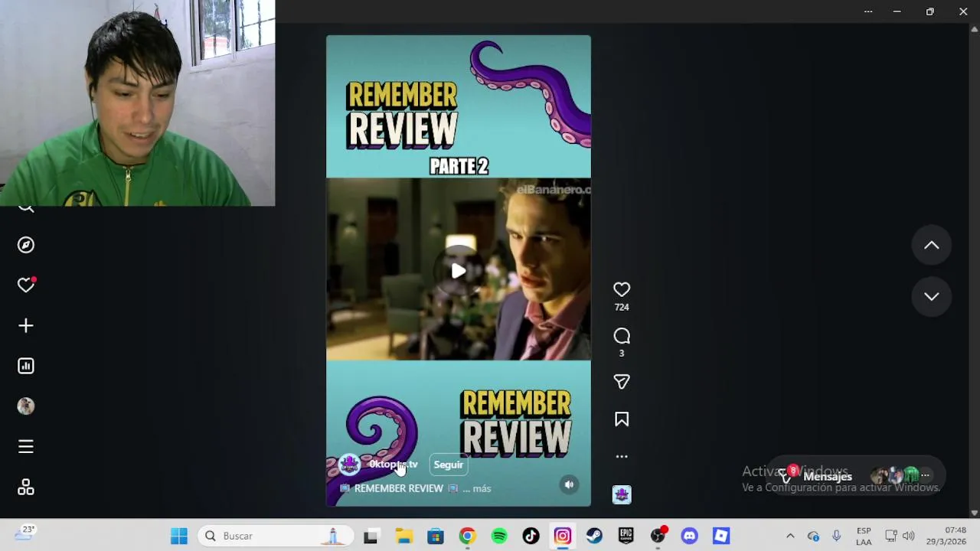Open notifications heart icon in sidebar
Viewport: 980px width, 551px height.
(x=26, y=285)
